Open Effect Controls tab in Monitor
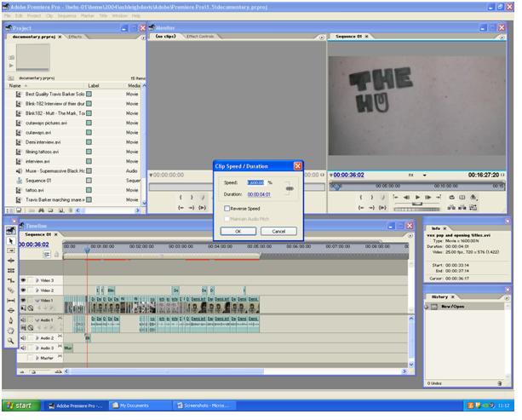The image size is (522, 420). click(200, 37)
